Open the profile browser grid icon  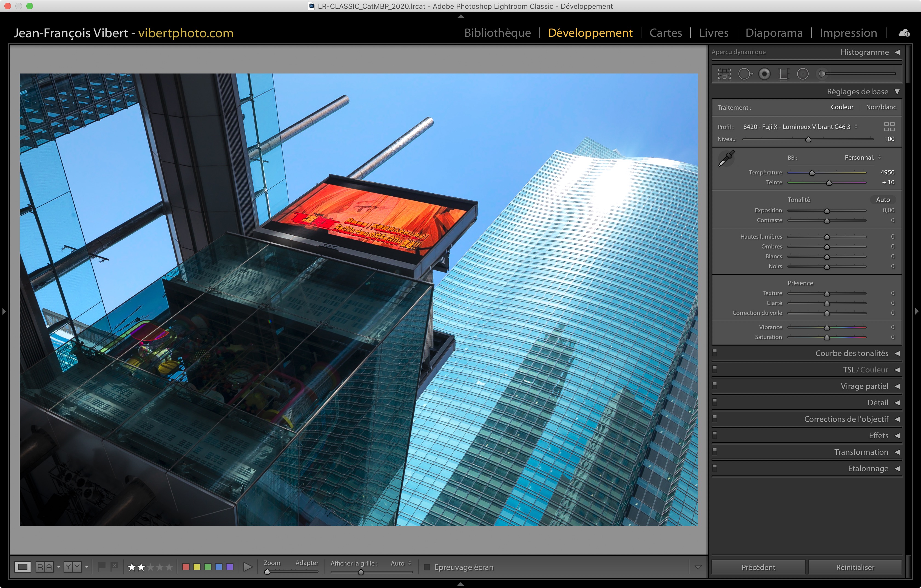click(889, 127)
